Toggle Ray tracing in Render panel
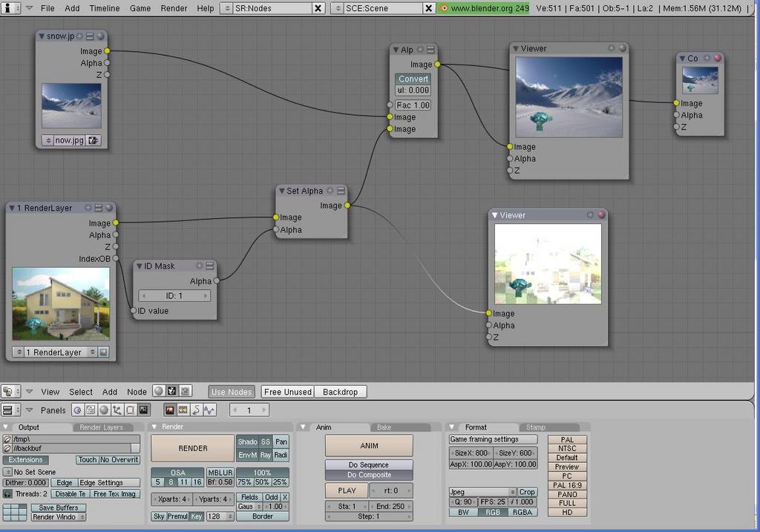 click(266, 455)
